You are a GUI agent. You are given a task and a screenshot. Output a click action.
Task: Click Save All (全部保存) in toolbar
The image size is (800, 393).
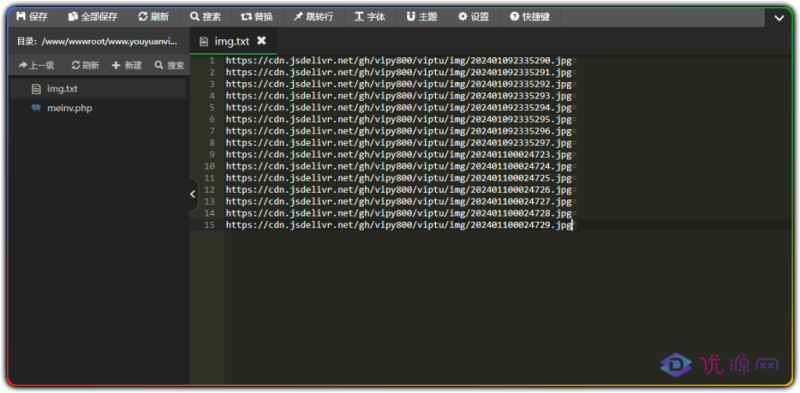pos(93,17)
